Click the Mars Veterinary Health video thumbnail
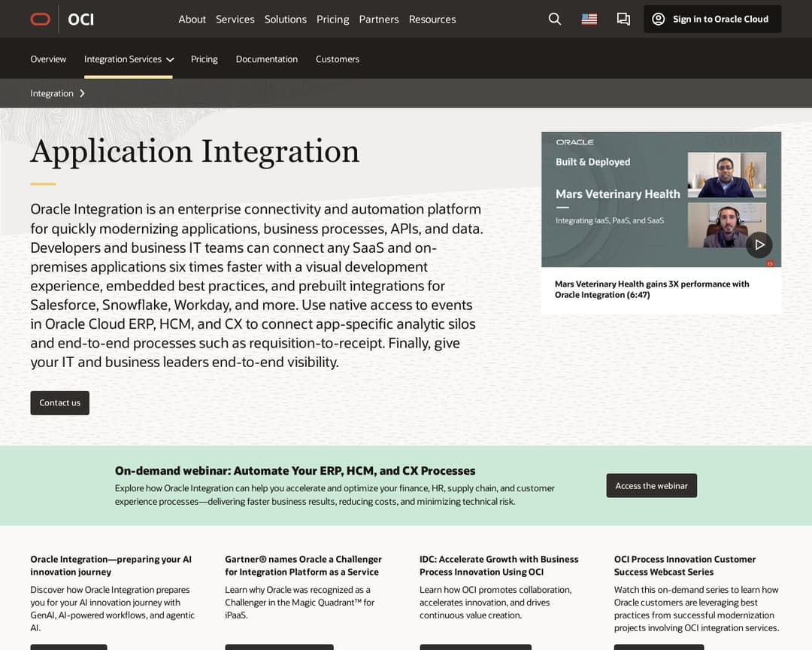This screenshot has width=812, height=650. tap(661, 199)
